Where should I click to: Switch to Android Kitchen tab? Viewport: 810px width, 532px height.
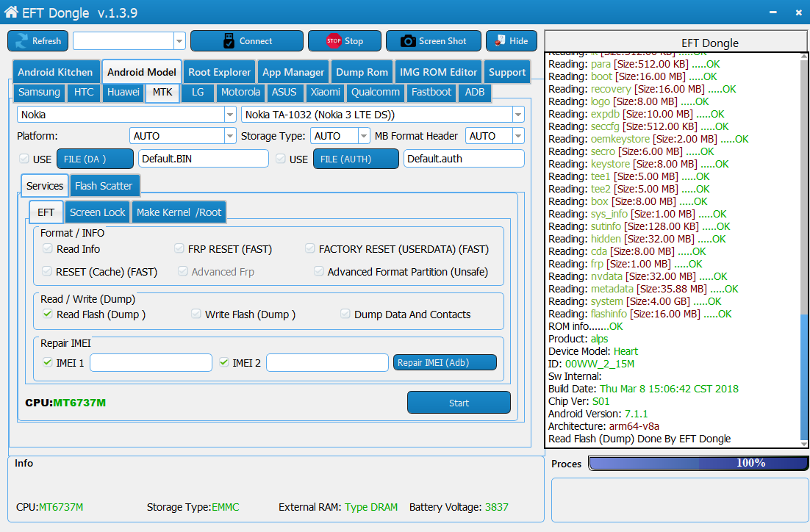[55, 72]
